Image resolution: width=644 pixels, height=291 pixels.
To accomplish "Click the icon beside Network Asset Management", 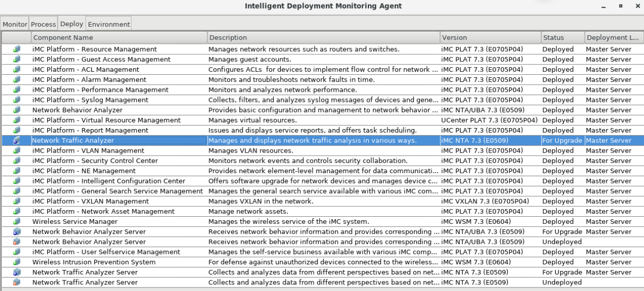I will (x=17, y=212).
